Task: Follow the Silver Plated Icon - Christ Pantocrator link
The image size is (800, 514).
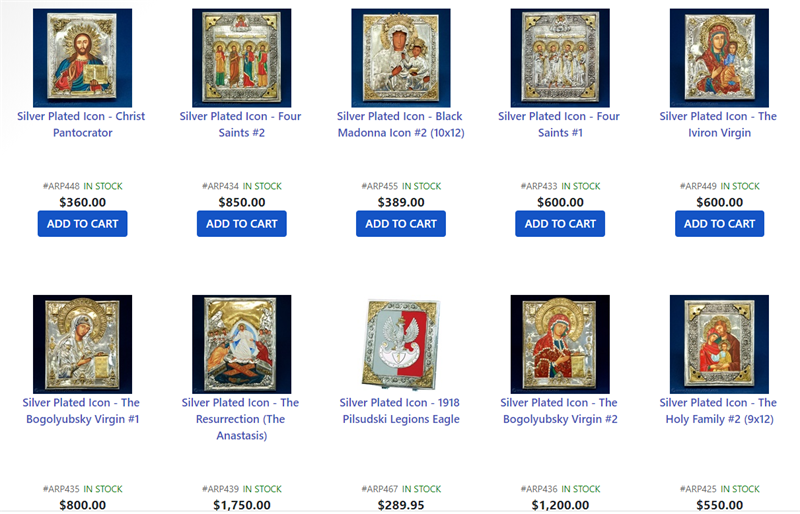Action: [82, 125]
